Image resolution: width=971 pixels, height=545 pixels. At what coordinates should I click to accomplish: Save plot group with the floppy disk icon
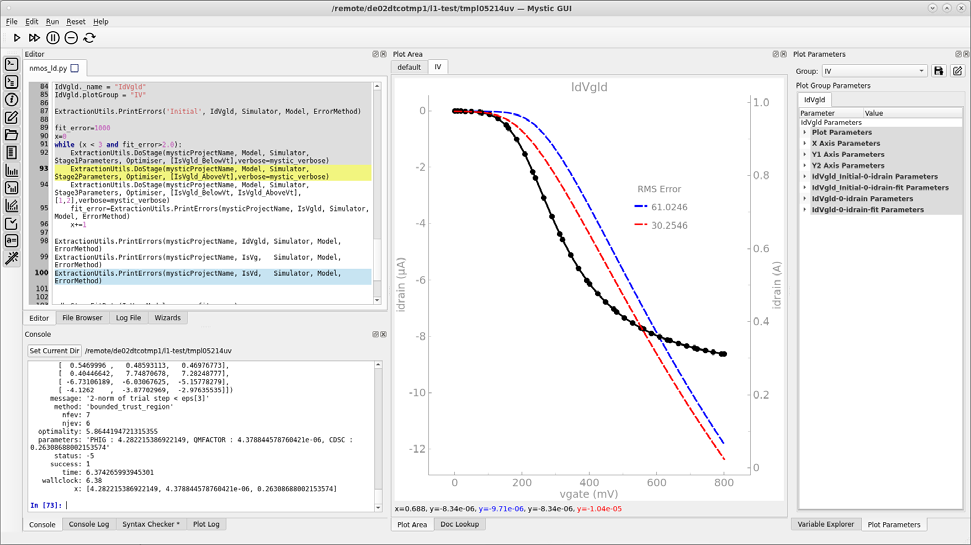[938, 71]
